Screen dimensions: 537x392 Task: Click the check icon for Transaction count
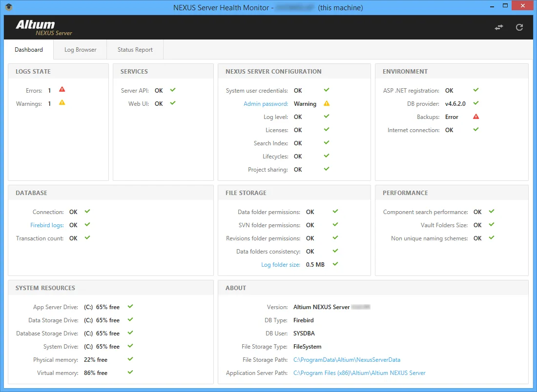coord(87,238)
